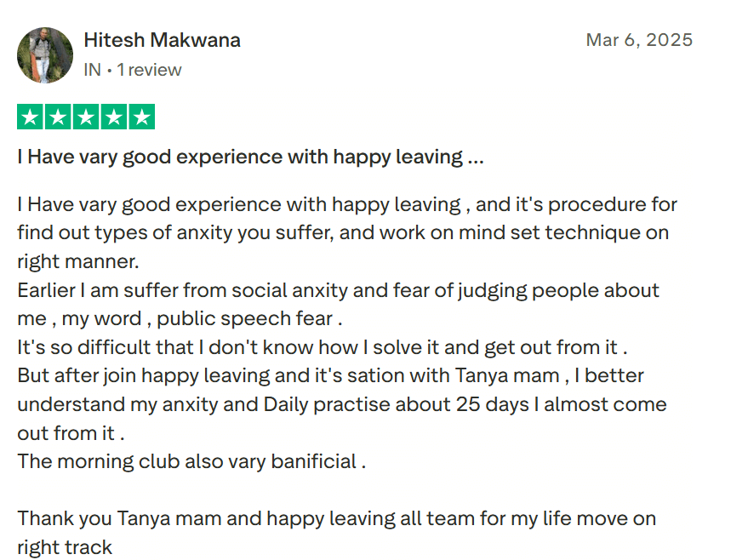
Task: Click the paragraph line starting "find out types"
Action: point(343,232)
